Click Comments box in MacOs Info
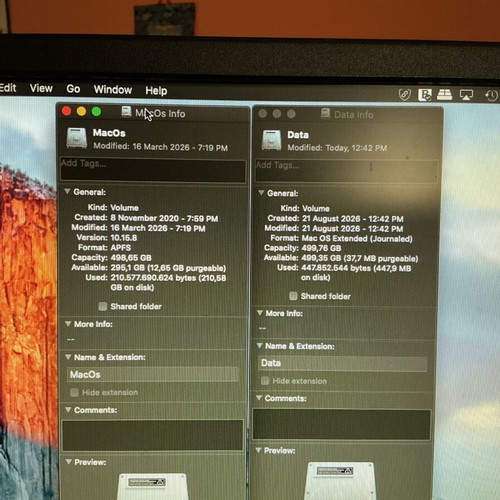This screenshot has width=500, height=500. [152, 435]
